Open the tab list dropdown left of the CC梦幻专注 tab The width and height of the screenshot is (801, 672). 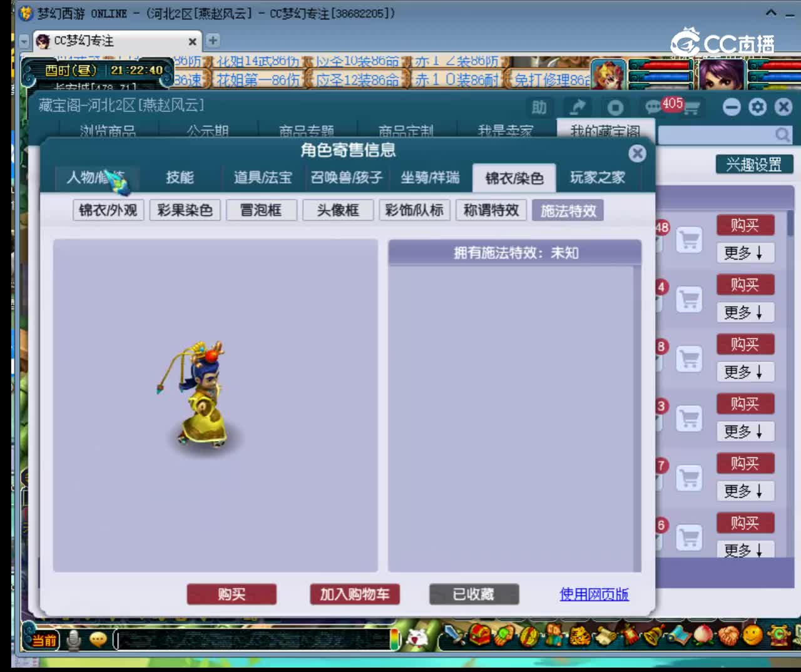pos(24,41)
